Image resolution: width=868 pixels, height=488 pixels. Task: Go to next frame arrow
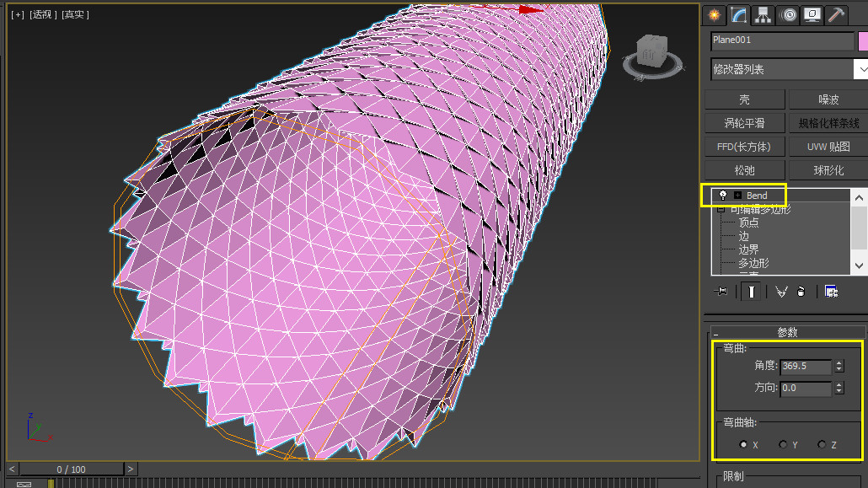point(131,469)
